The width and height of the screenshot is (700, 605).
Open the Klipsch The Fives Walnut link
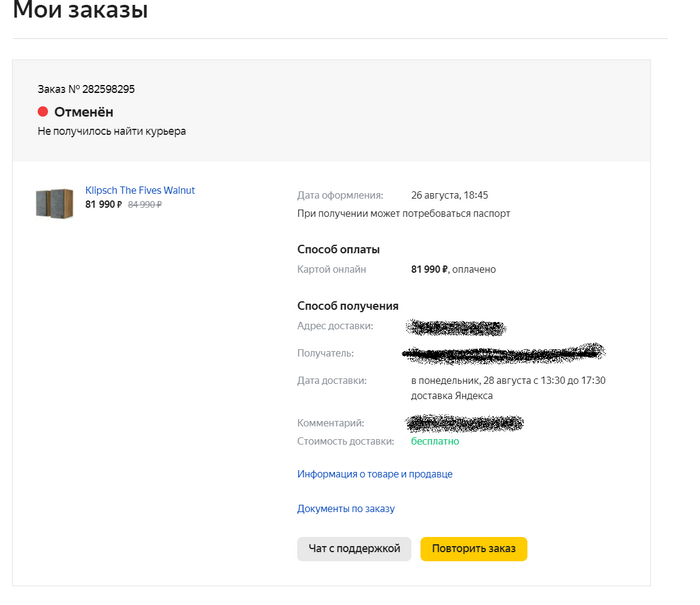140,190
